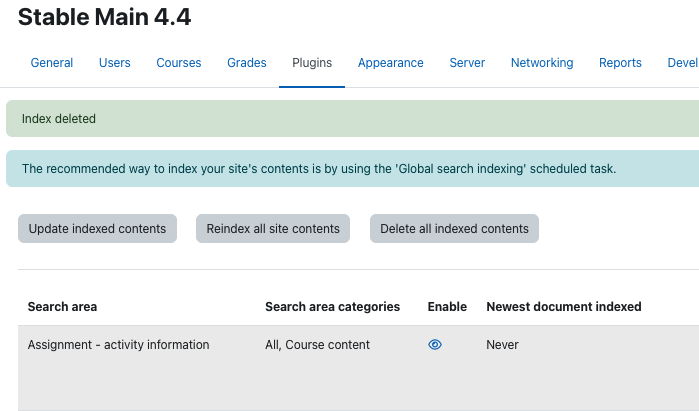Select the Grades tab

pyautogui.click(x=247, y=63)
